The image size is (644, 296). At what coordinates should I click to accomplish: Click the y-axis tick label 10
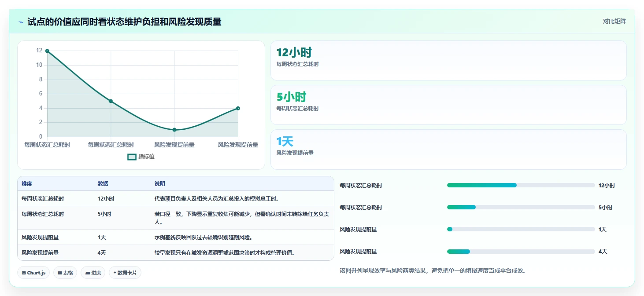click(39, 65)
